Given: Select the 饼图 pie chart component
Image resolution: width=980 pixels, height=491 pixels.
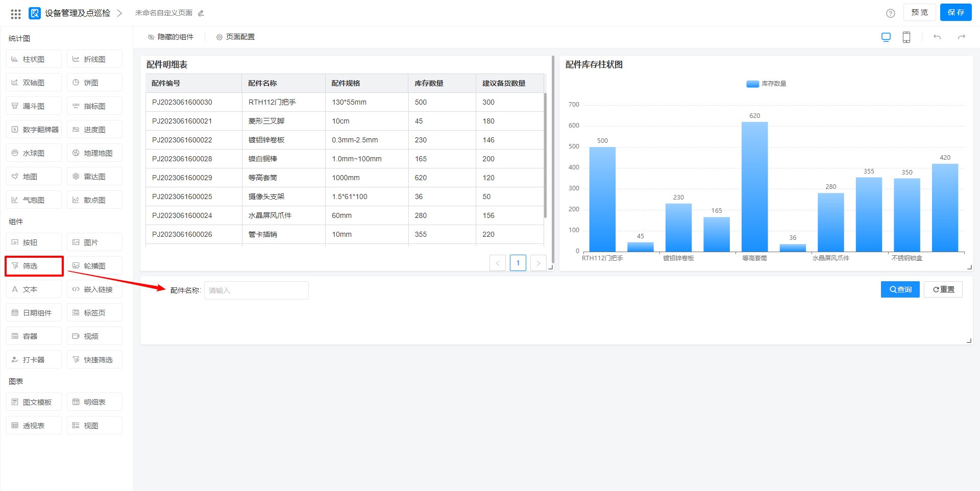Looking at the screenshot, I should tap(94, 83).
